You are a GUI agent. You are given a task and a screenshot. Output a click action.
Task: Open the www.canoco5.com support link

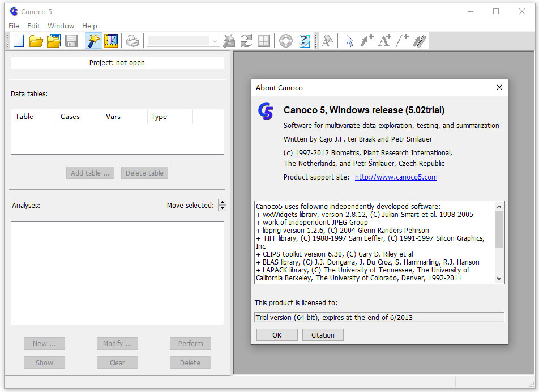point(396,177)
